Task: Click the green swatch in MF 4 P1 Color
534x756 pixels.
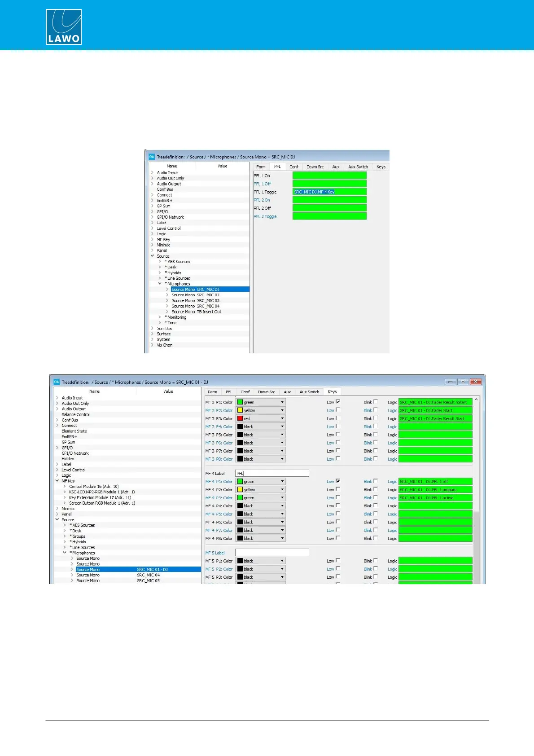Action: click(x=240, y=482)
